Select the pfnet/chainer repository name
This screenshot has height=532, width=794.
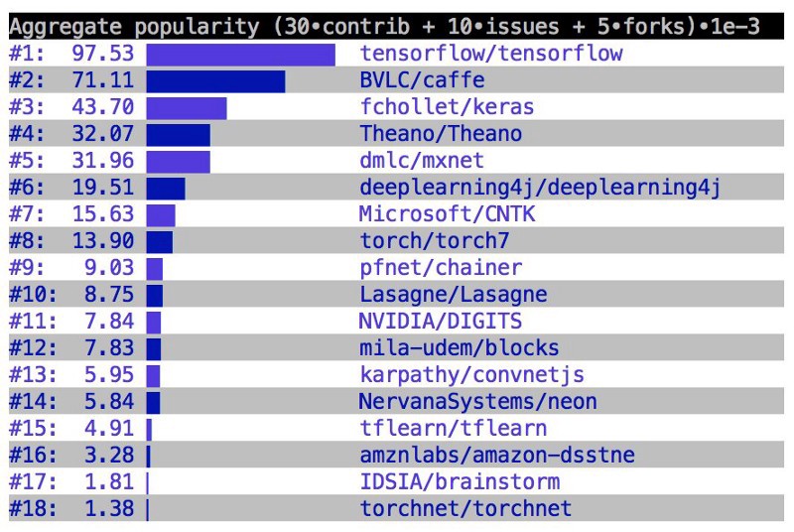pyautogui.click(x=441, y=268)
